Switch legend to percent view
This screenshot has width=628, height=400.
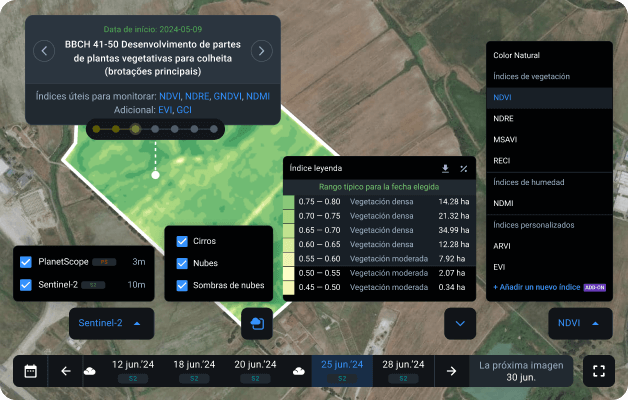(x=464, y=169)
